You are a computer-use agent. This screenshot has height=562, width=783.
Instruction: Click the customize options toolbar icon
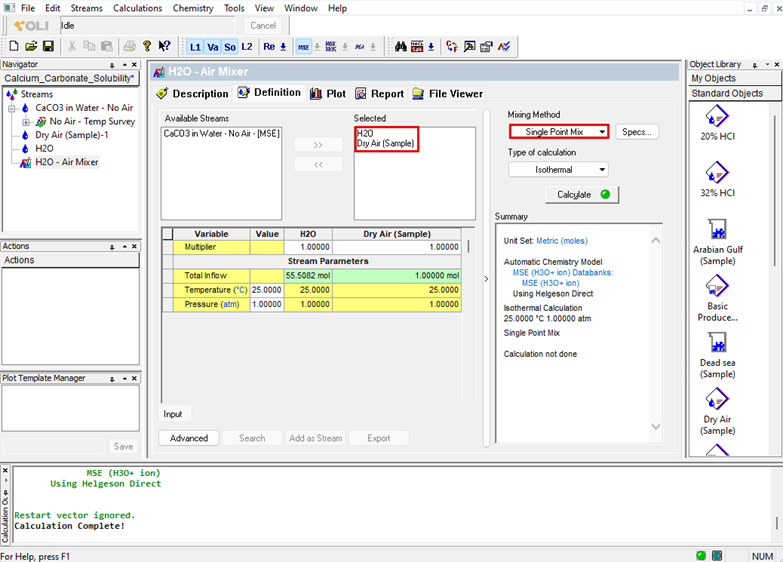tap(486, 47)
